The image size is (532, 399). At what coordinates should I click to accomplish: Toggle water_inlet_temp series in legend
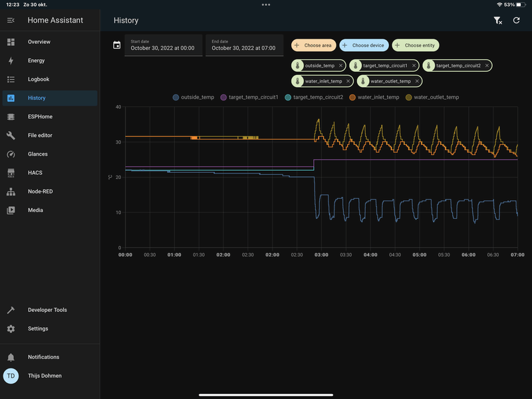374,97
